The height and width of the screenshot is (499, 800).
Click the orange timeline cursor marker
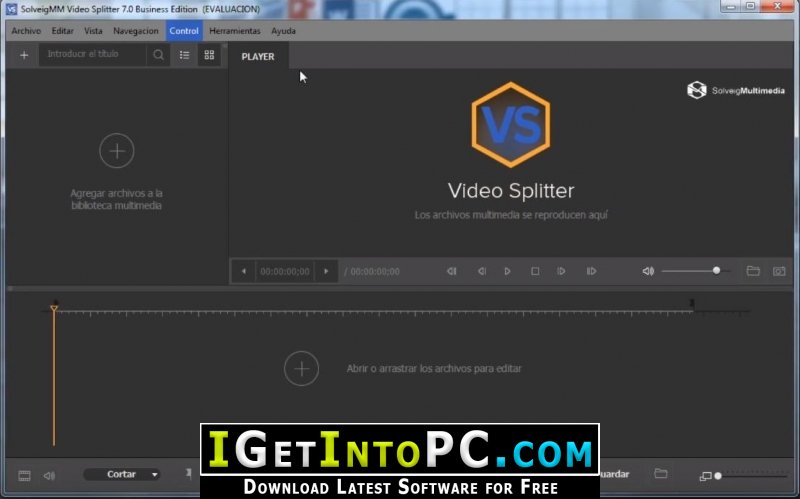[x=54, y=308]
